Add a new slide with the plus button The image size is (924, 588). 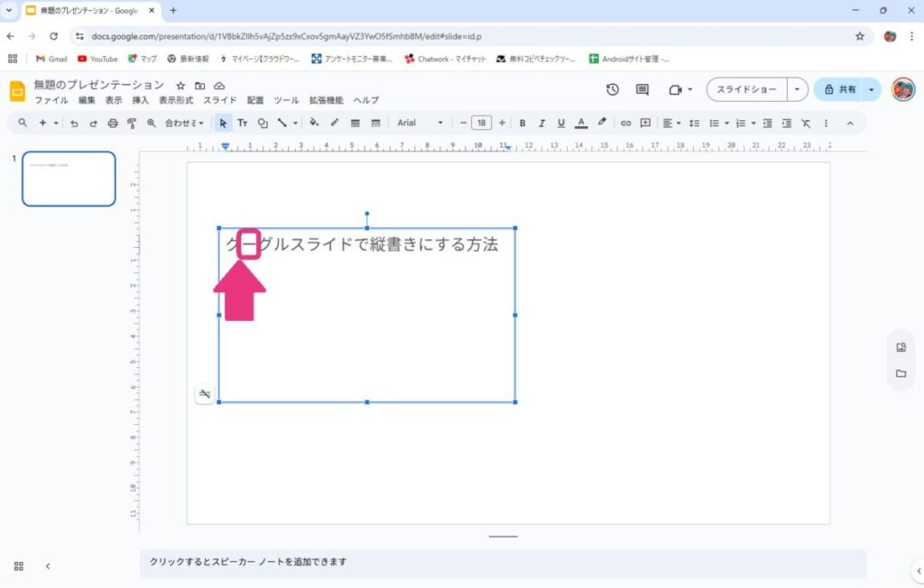click(42, 124)
